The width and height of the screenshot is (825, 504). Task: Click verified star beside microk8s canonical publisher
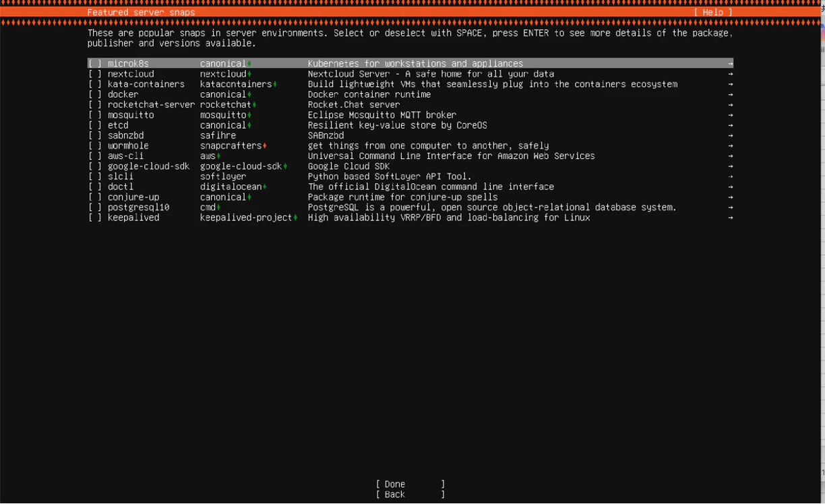click(249, 64)
